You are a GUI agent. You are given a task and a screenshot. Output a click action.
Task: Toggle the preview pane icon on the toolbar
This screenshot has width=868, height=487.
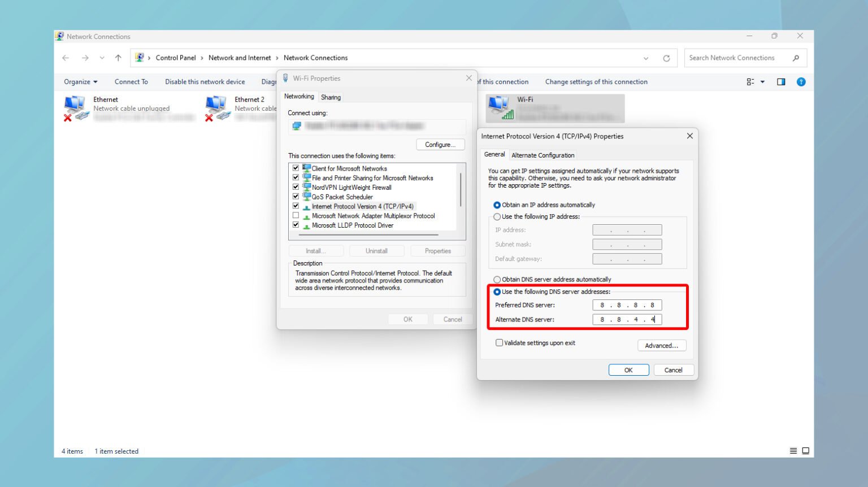coord(781,81)
